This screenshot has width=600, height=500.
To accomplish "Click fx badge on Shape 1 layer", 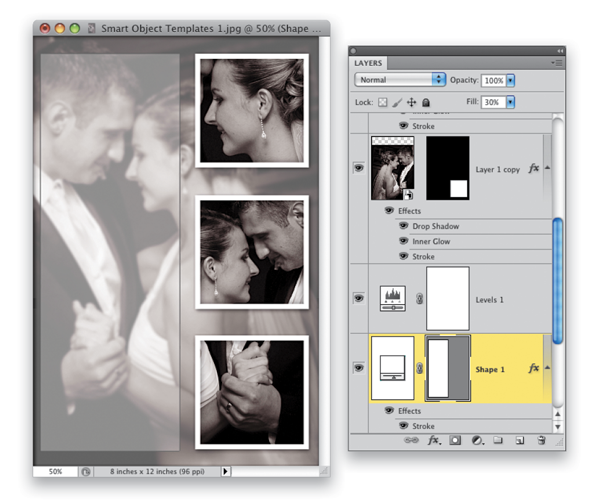I will click(x=534, y=368).
